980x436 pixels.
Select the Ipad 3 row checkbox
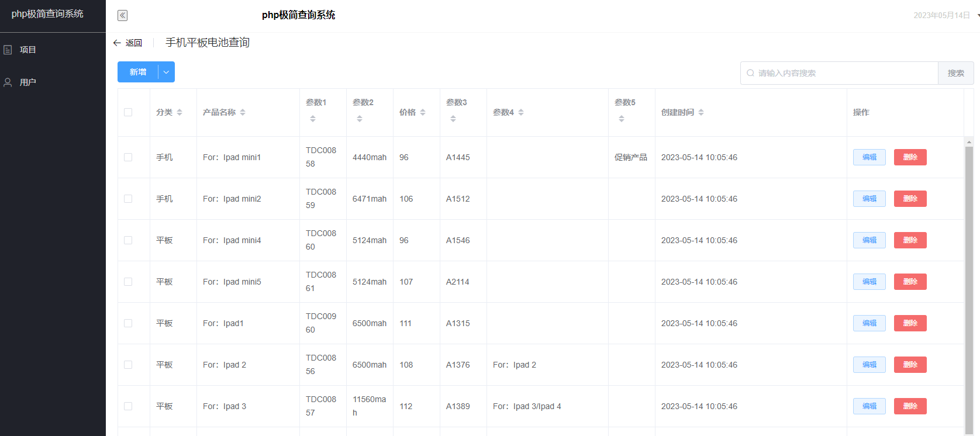(128, 406)
